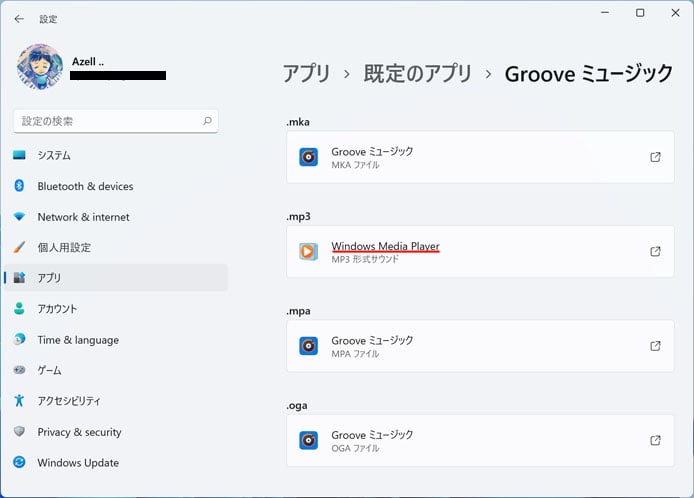Screen dimensions: 694x498
Task: Click the Azell .. account name
Action: pyautogui.click(x=88, y=62)
